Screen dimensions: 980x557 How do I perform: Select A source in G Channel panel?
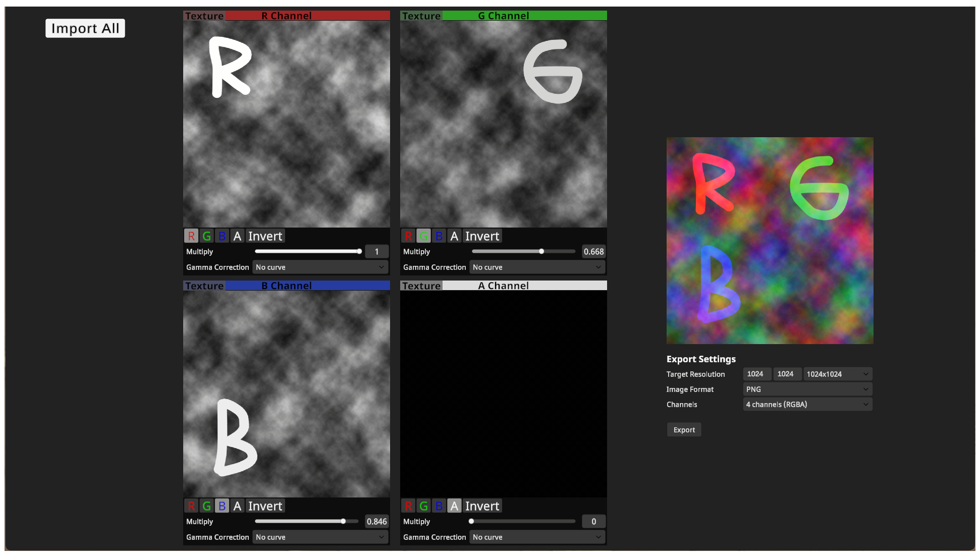pos(454,236)
